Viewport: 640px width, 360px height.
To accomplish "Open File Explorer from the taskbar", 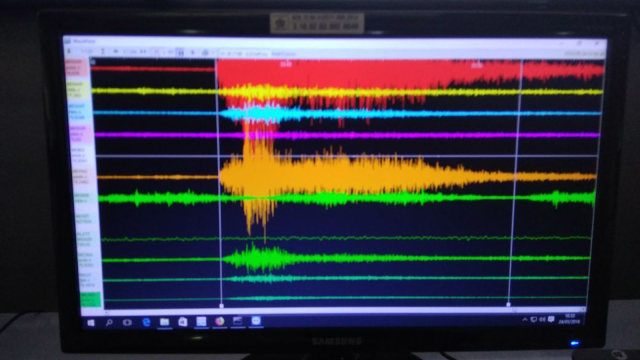I will point(164,322).
